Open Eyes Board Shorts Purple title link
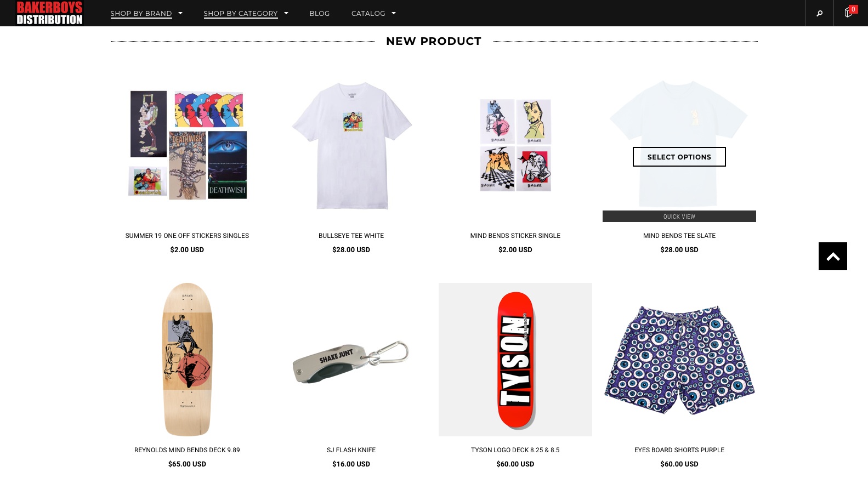 point(679,450)
